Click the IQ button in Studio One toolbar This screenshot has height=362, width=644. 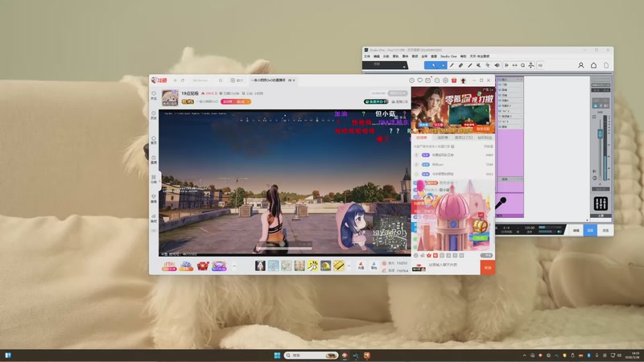(540, 65)
